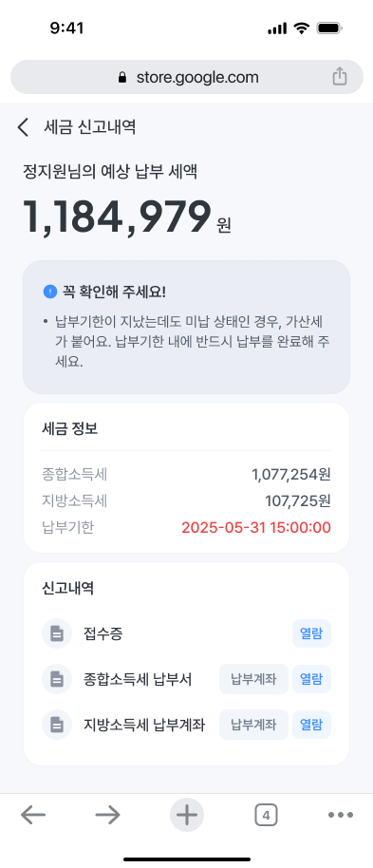Screen dimensions: 373x868
Task: Open the browser three-dot more menu
Action: 341,815
